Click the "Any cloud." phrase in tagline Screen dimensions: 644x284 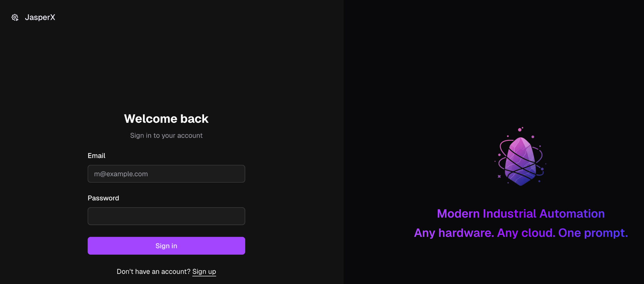[526, 233]
